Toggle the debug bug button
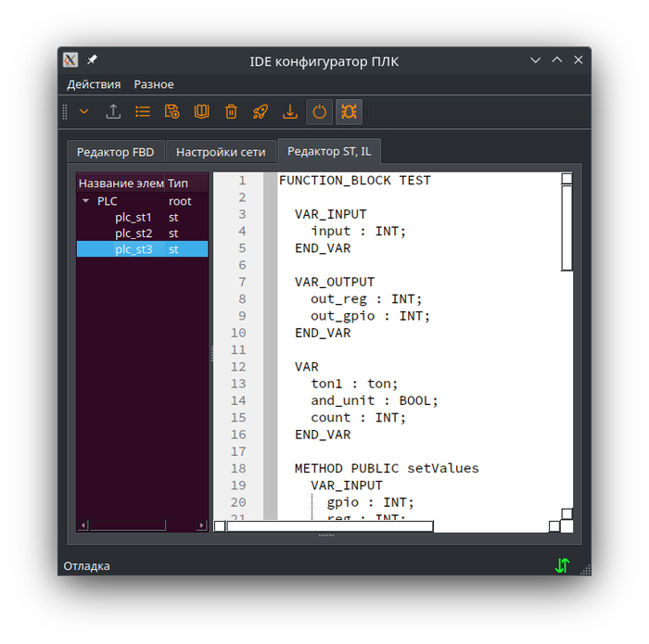Image resolution: width=649 pixels, height=644 pixels. coord(349,112)
